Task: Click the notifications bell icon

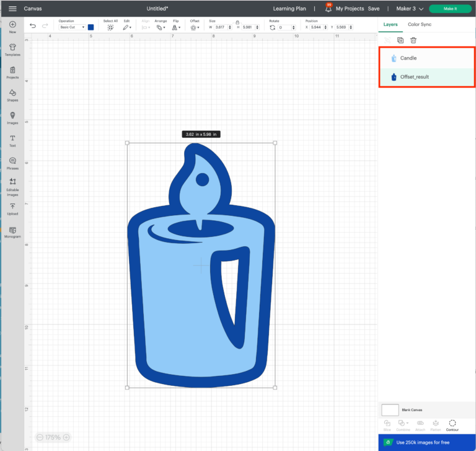Action: [328, 9]
